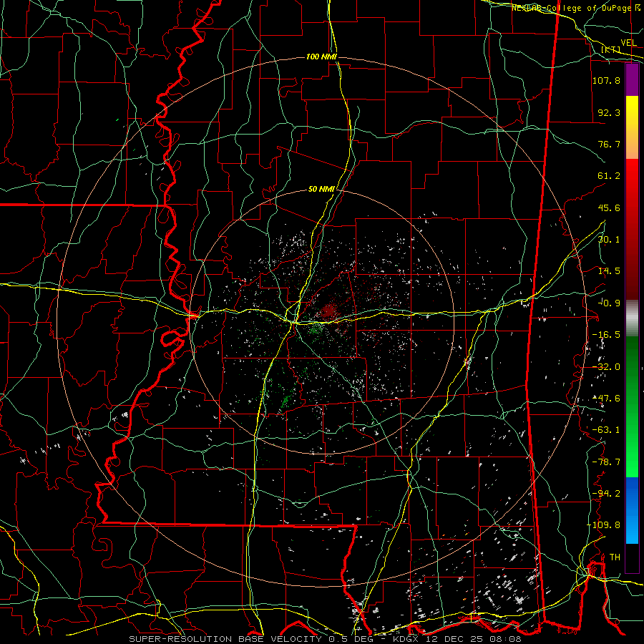Click the -0.9 velocity scale value
The height and width of the screenshot is (644, 644).
click(x=609, y=303)
